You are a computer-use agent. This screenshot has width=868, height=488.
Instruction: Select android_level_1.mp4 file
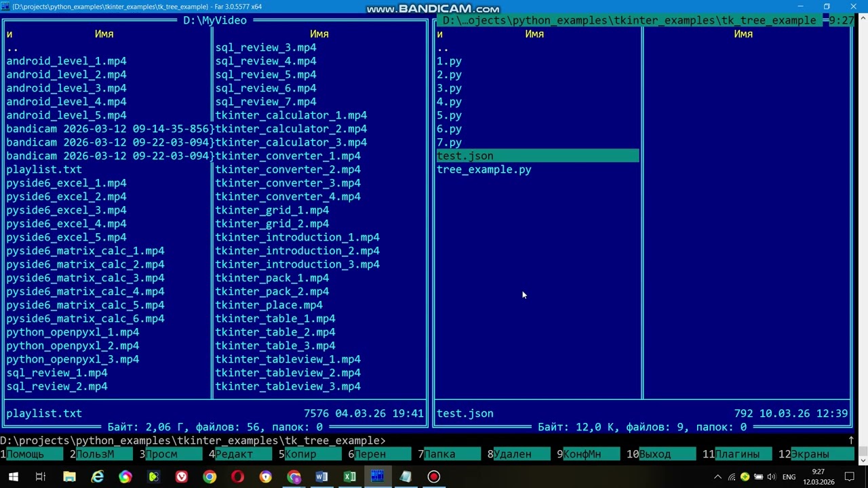(66, 61)
